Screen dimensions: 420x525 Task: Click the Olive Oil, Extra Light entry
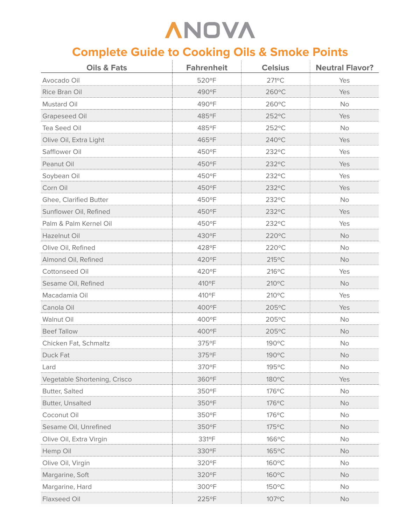point(73,140)
